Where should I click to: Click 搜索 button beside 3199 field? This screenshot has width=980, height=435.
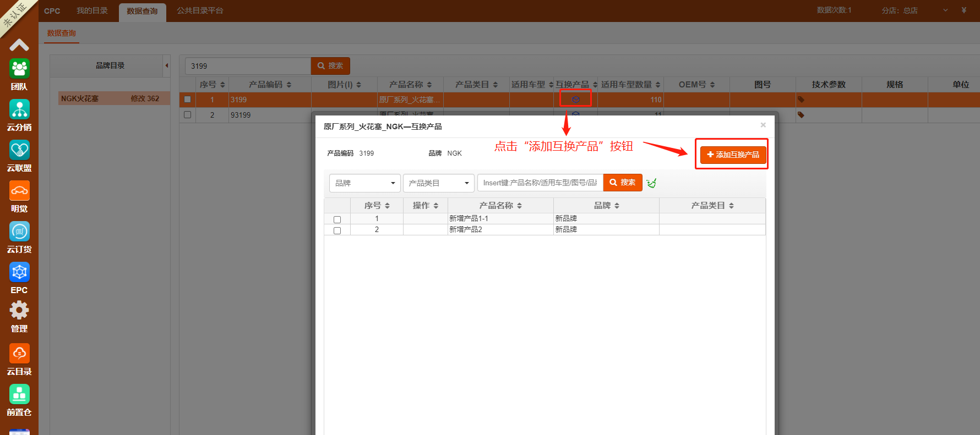330,65
